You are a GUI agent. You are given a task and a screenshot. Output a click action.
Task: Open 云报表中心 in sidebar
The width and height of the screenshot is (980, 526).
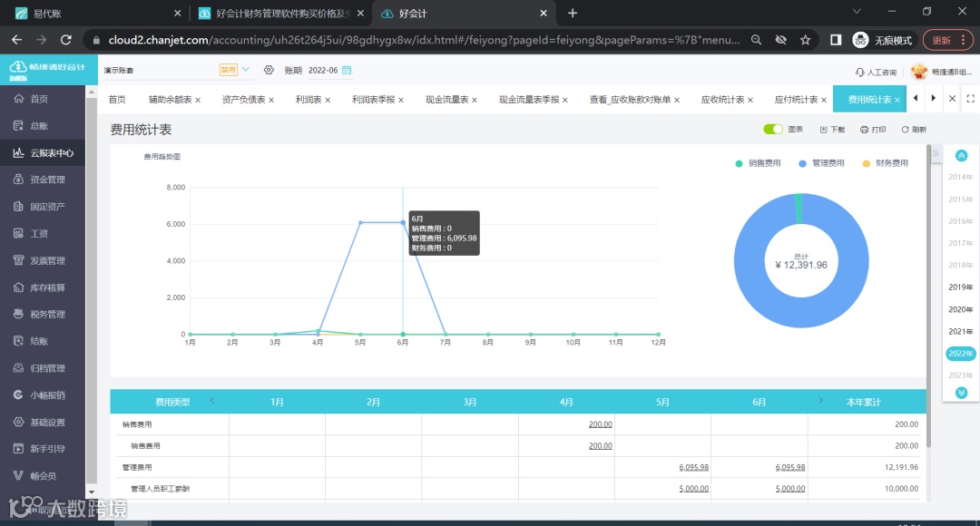coord(44,152)
